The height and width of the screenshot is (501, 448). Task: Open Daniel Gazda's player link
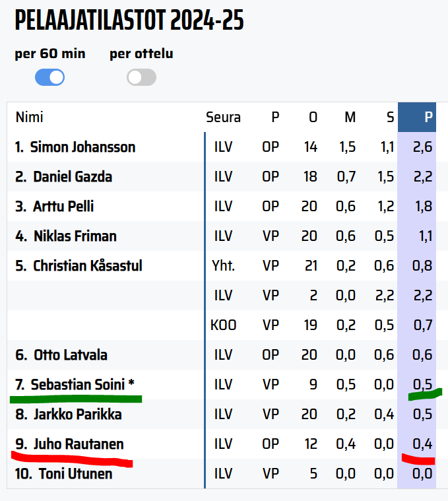[73, 177]
